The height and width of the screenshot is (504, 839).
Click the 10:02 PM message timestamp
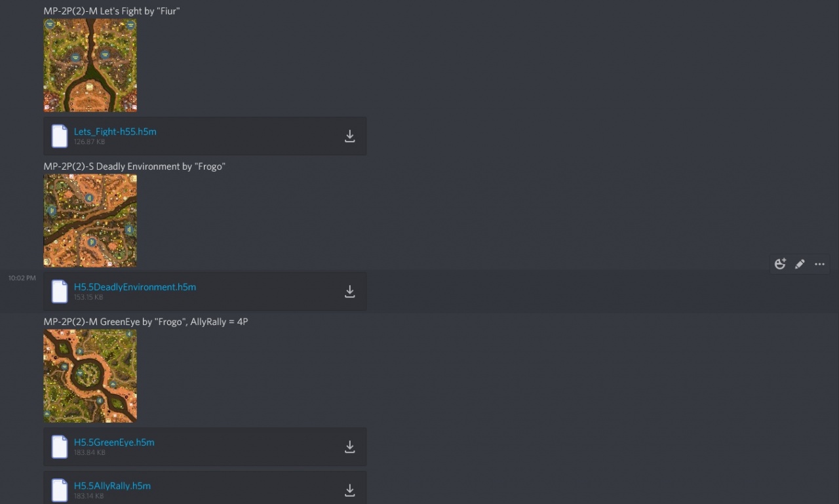22,279
